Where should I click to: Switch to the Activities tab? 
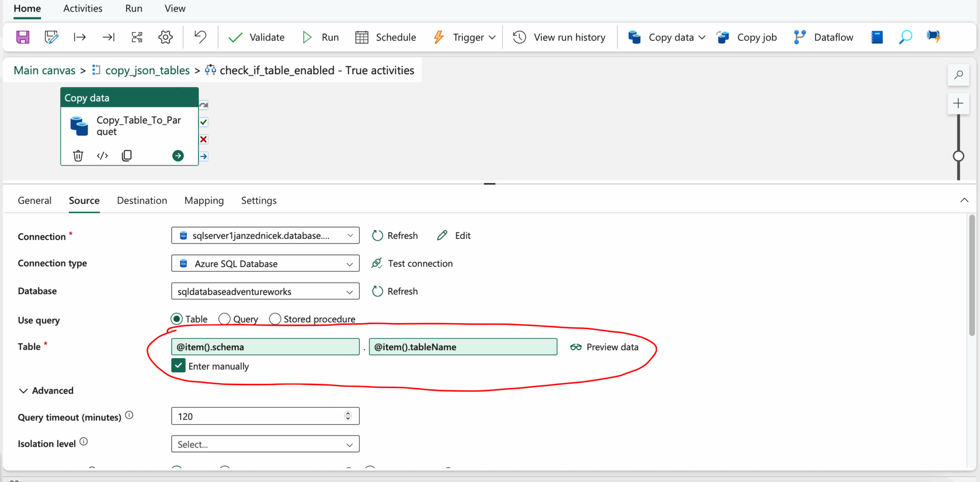(83, 9)
